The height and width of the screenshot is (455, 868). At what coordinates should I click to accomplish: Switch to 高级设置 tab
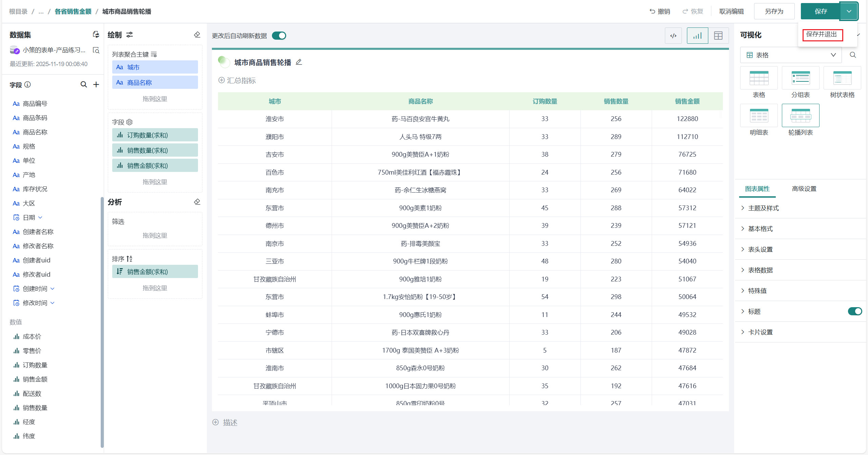click(x=804, y=189)
